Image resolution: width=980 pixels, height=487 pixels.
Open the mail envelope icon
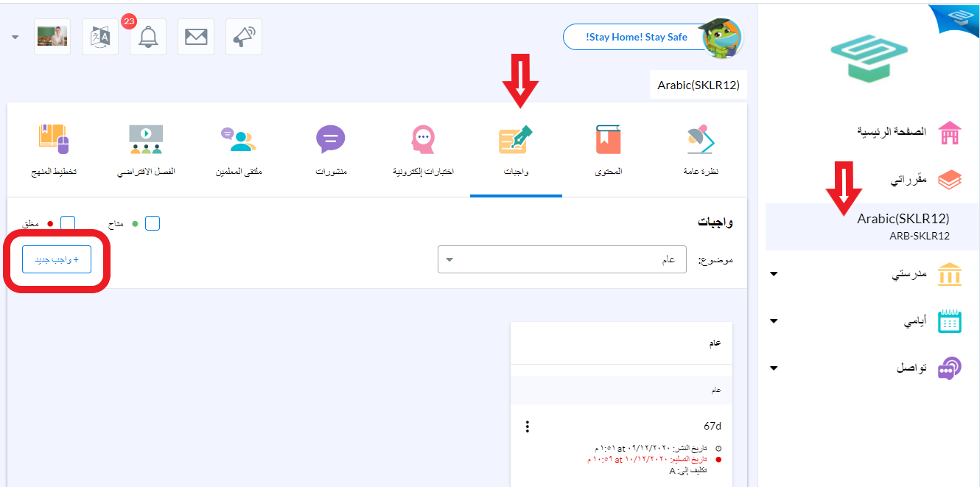[x=196, y=37]
